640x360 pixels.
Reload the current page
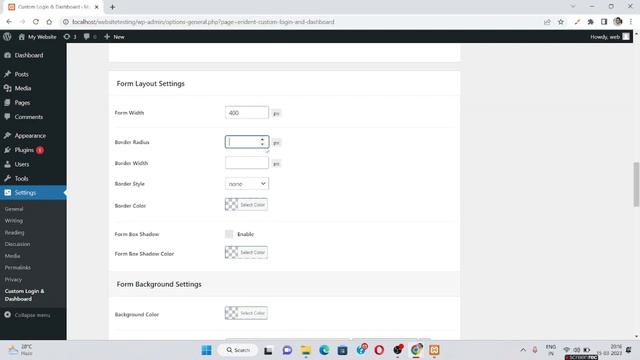point(36,22)
